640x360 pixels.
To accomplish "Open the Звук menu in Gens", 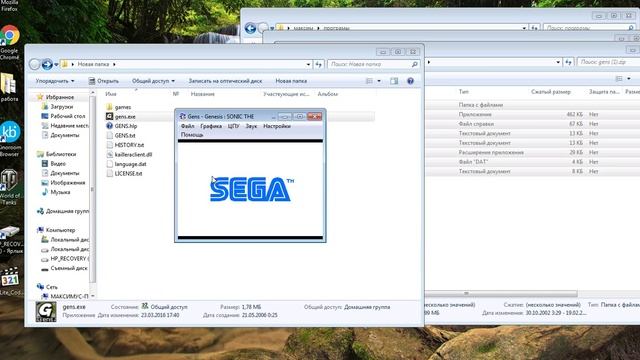I will click(251, 126).
